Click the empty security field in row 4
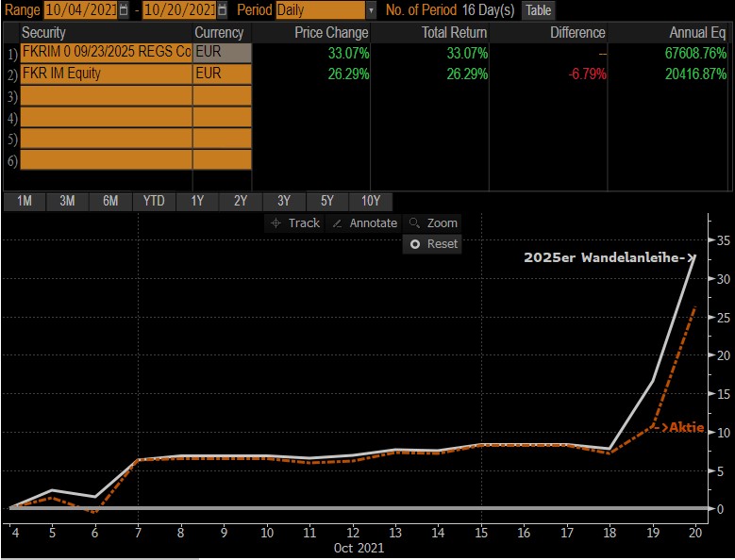735x560 pixels. pos(106,117)
